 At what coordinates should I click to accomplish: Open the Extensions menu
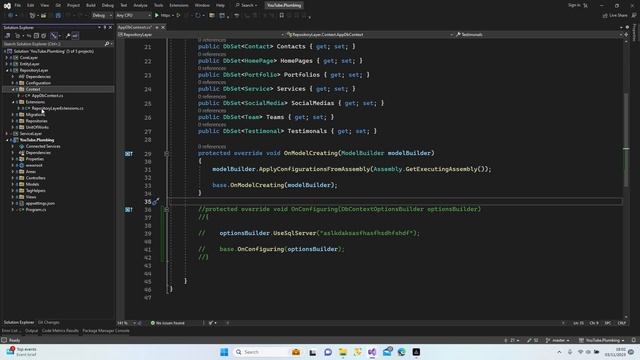click(x=179, y=5)
